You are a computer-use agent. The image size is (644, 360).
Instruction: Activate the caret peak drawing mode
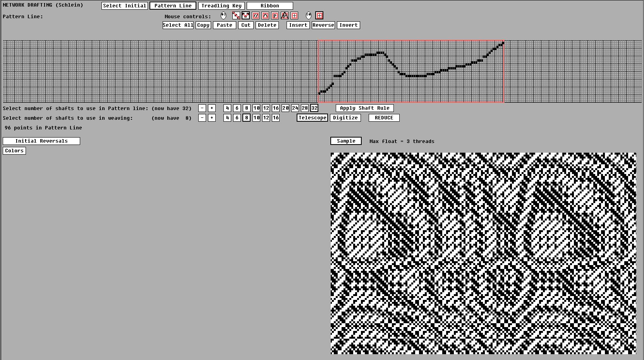[x=264, y=16]
